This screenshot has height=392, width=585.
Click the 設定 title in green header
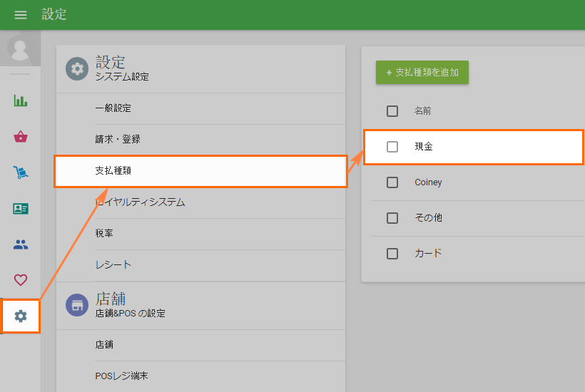click(54, 14)
